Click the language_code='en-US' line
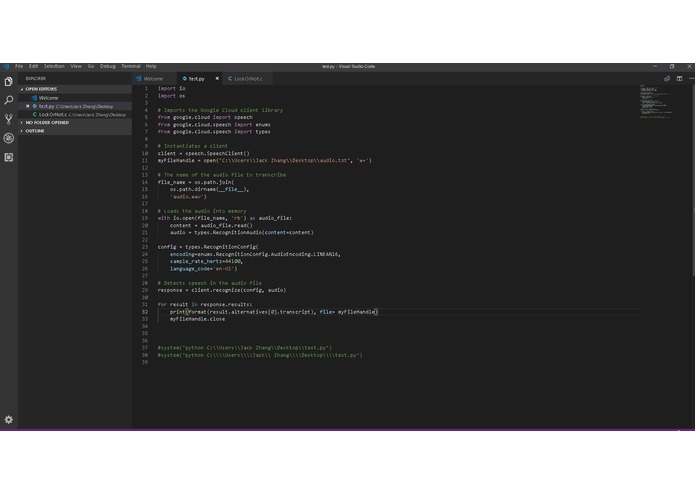 (x=204, y=268)
